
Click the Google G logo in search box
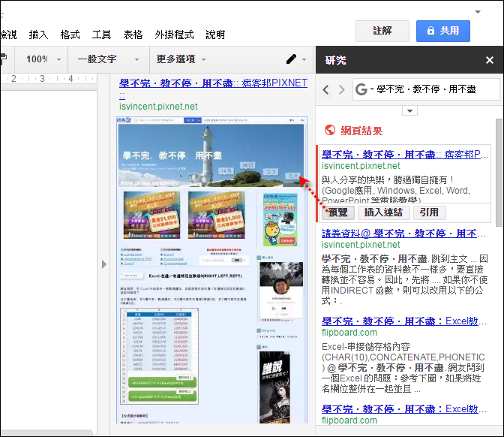click(361, 89)
